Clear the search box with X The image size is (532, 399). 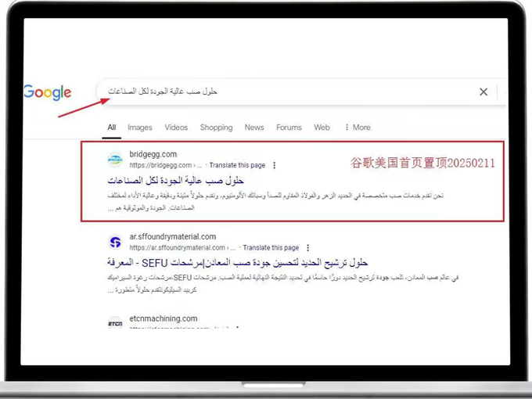pos(483,92)
